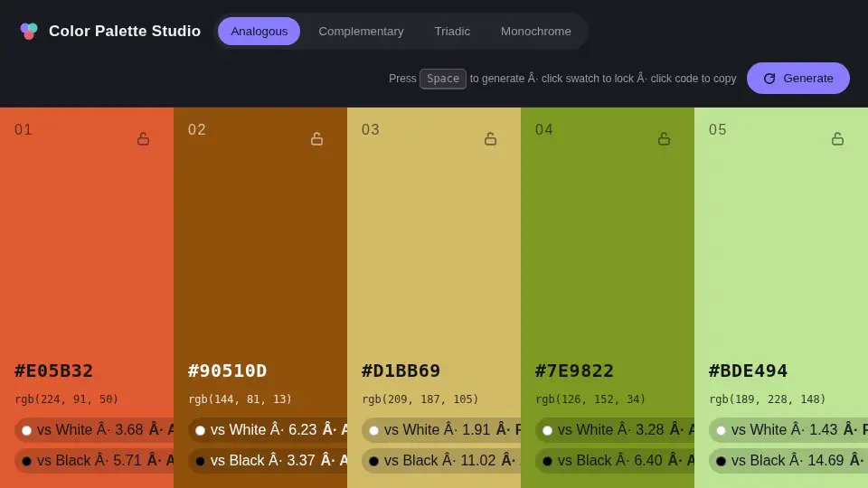Copy the rgb(144, 81, 13) value
Image resolution: width=868 pixels, height=488 pixels.
241,399
